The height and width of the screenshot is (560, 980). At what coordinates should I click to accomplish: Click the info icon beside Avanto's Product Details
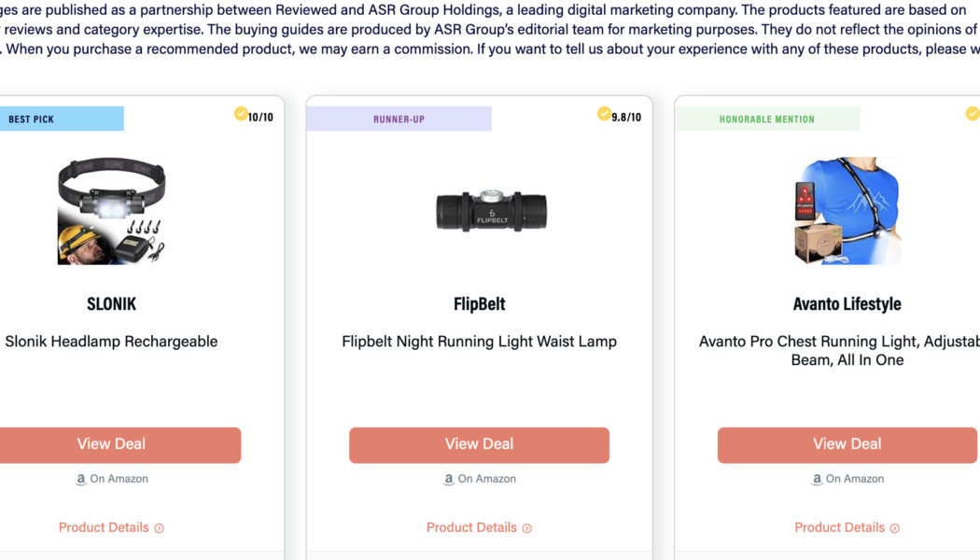point(895,527)
